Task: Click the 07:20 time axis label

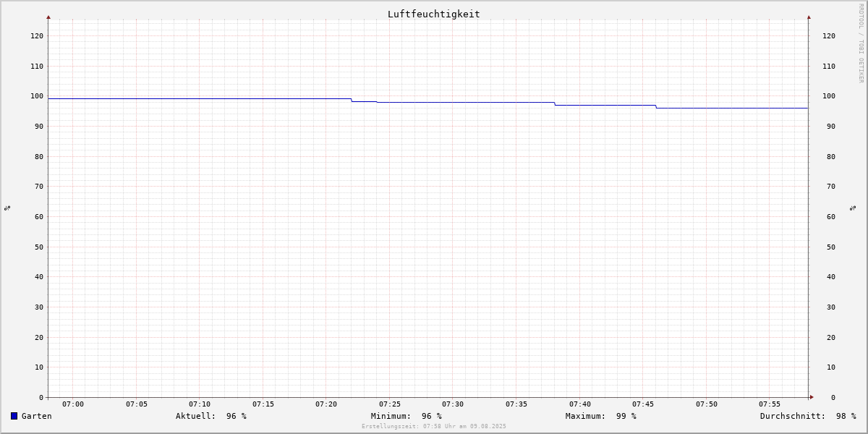Action: pos(326,404)
